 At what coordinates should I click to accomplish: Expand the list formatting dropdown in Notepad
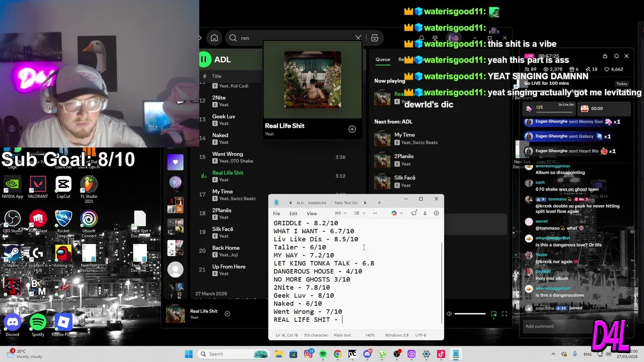pyautogui.click(x=359, y=213)
